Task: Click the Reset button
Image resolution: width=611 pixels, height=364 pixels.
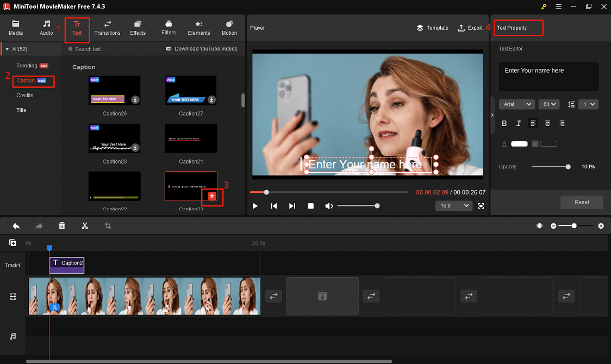Action: (582, 202)
